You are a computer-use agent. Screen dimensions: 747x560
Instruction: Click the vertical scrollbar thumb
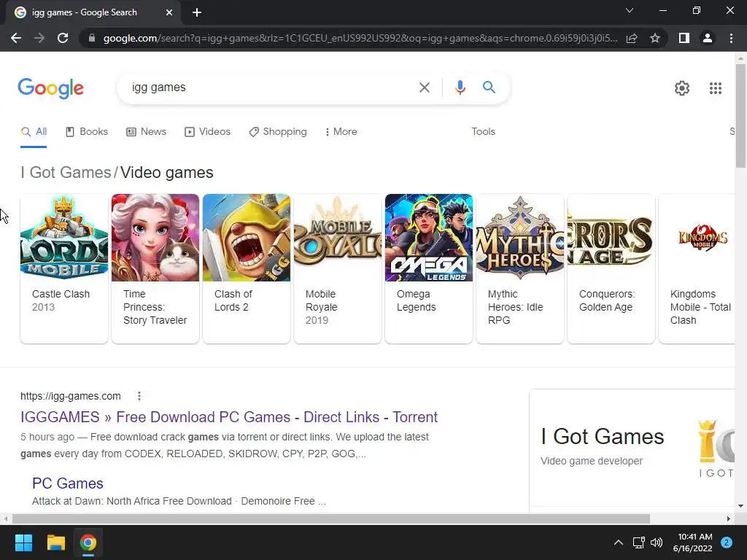tap(740, 115)
